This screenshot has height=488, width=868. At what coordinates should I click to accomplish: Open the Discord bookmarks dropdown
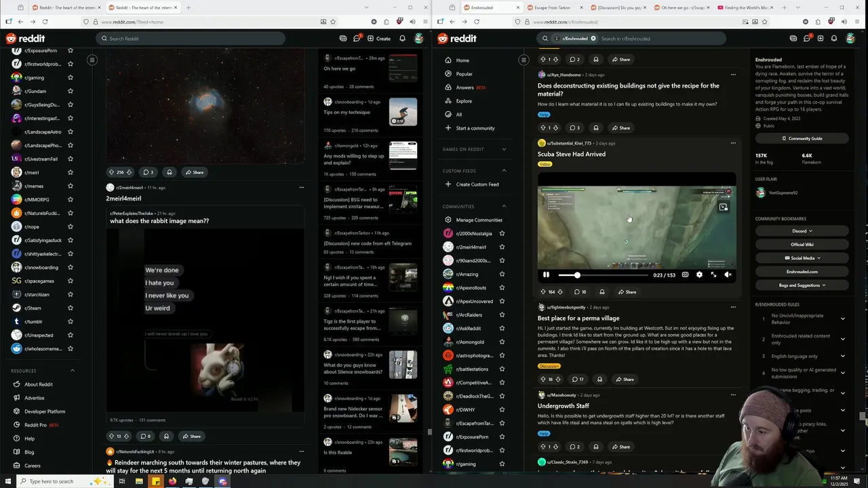[x=802, y=231]
